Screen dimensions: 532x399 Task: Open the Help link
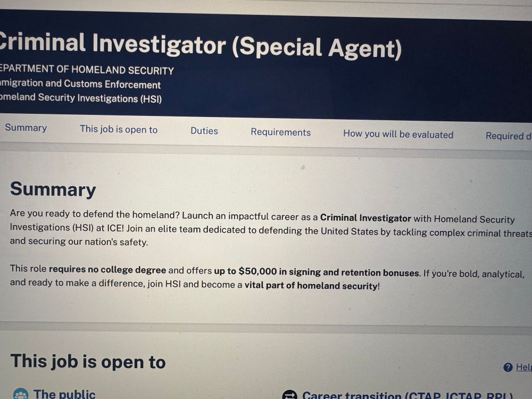pos(524,367)
